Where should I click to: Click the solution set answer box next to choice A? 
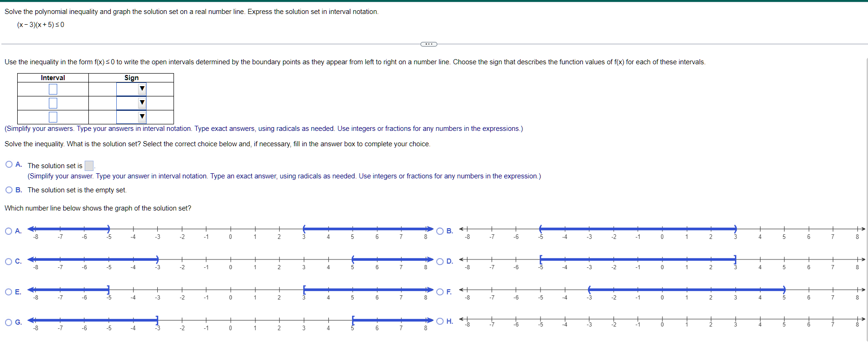point(88,165)
